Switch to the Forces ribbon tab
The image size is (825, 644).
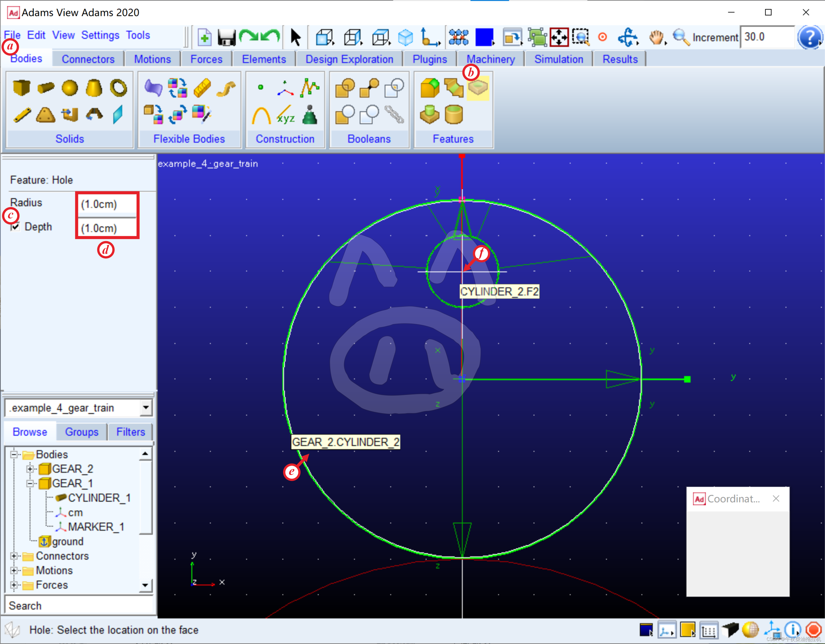206,59
